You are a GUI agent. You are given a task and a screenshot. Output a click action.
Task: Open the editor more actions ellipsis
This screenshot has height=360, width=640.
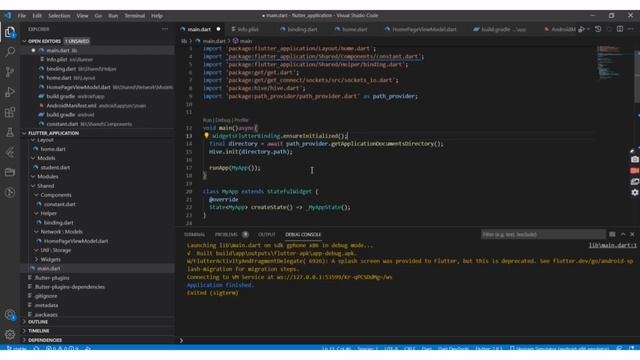(631, 29)
